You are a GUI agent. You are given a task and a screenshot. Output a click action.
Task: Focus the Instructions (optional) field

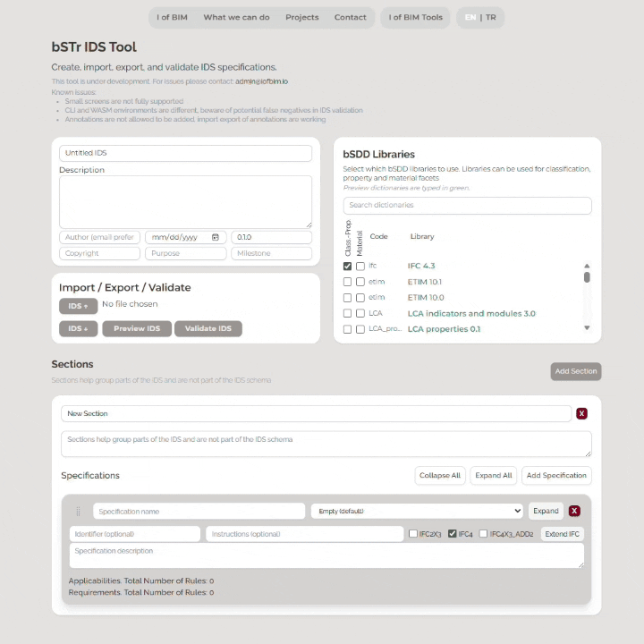(x=304, y=534)
